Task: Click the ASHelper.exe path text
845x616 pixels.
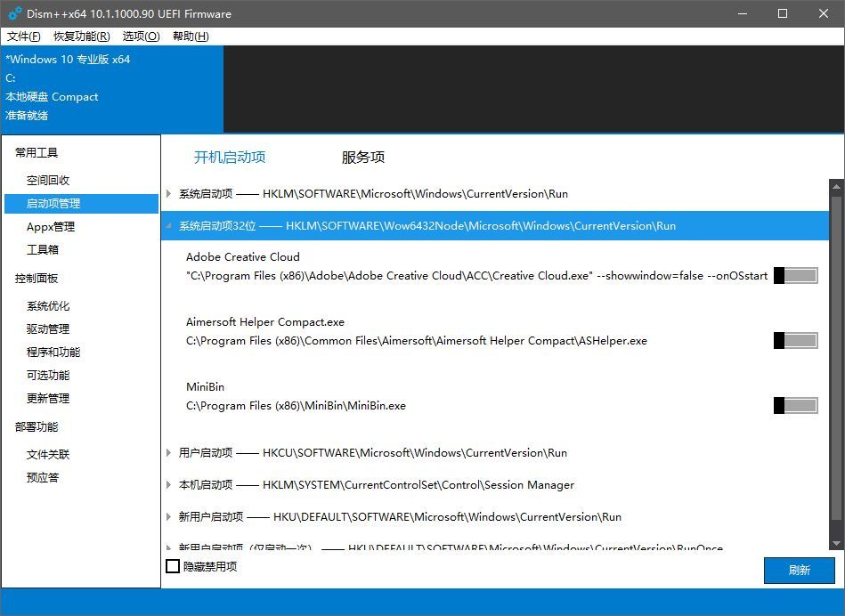Action: coord(417,341)
